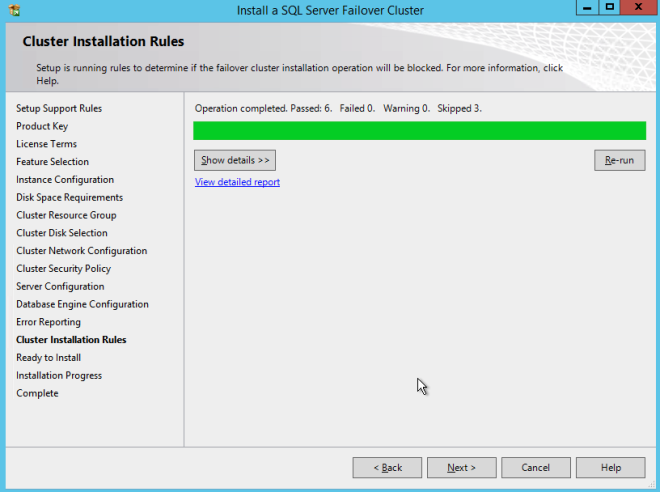Select Setup Support Rules step

pyautogui.click(x=59, y=109)
